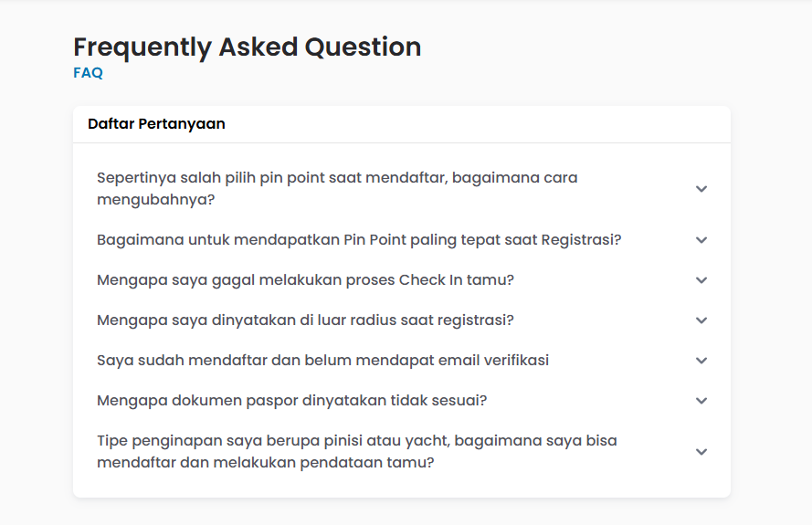Click 'mengubahnya?' second line of first question
The width and height of the screenshot is (812, 525).
[x=155, y=200]
